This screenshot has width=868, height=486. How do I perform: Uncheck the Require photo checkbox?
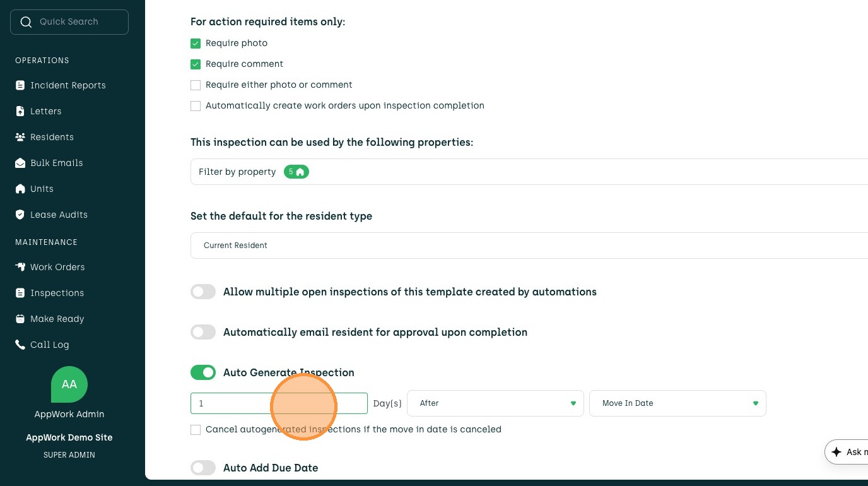pos(196,44)
